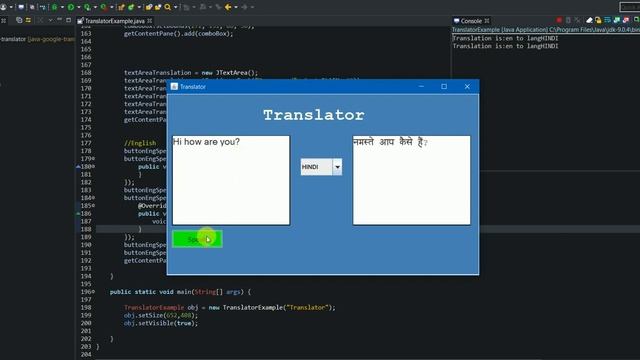Collapse the code fold at line 196
640x360 pixels.
click(x=93, y=292)
